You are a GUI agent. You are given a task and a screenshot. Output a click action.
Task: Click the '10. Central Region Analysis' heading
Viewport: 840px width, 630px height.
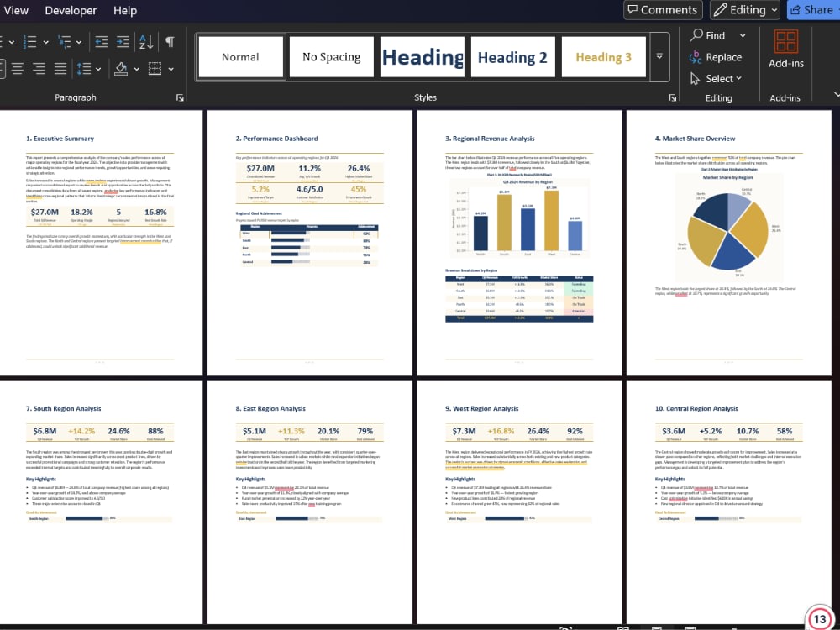click(696, 408)
